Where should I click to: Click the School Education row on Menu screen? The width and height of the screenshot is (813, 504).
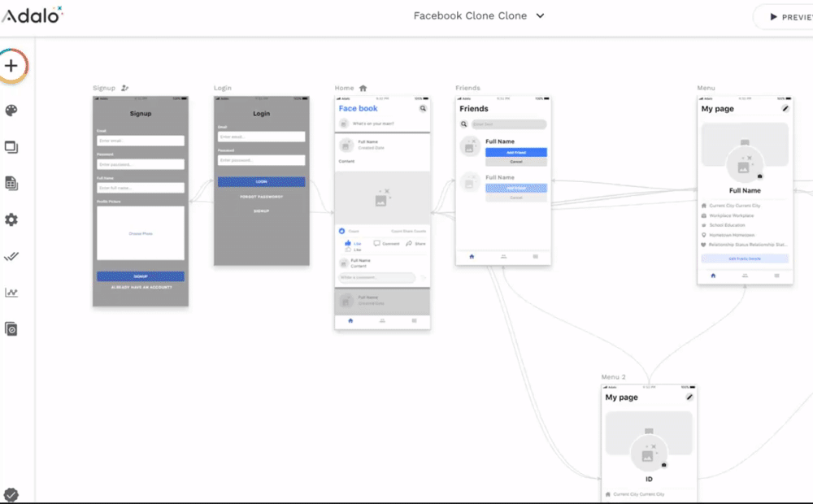click(x=745, y=225)
